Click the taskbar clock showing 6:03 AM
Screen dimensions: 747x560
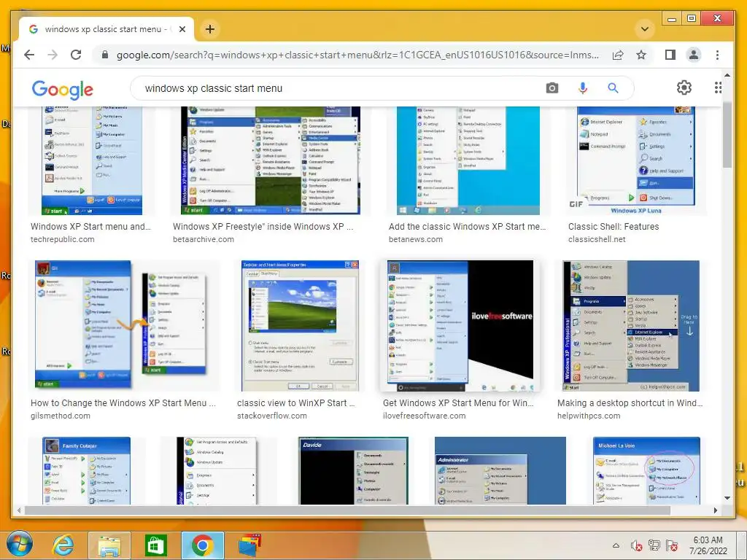pos(708,545)
